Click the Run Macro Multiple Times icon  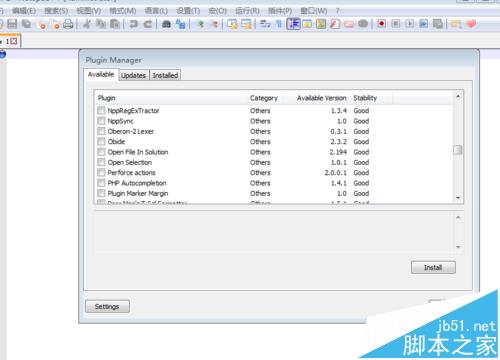tap(424, 24)
